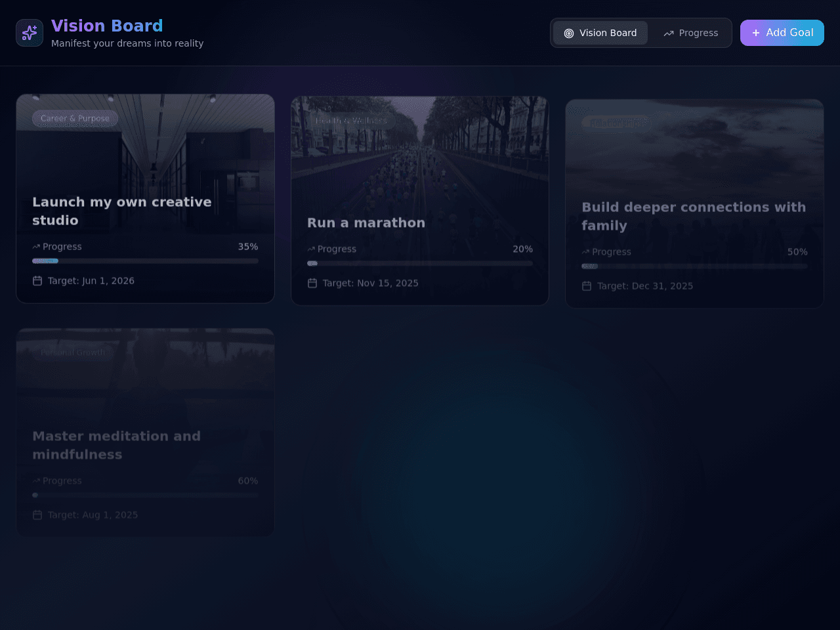Click the meditation and mindfulness progress bar
Screen dimensions: 840x630
(145, 495)
